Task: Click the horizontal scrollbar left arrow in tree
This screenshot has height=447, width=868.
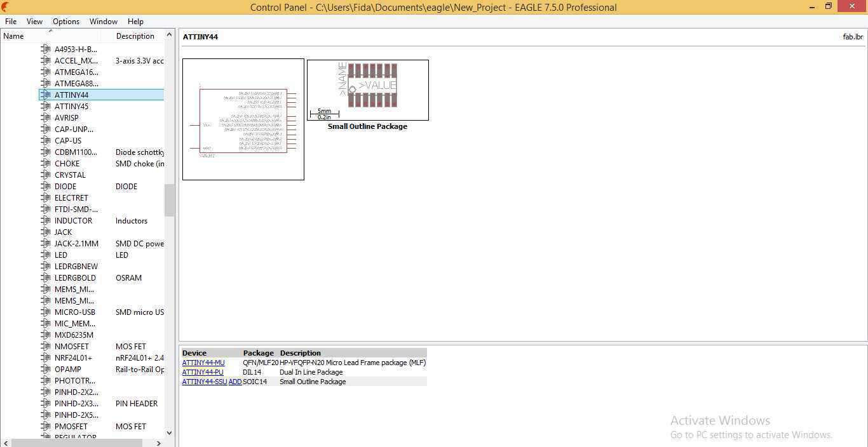Action: tap(5, 443)
